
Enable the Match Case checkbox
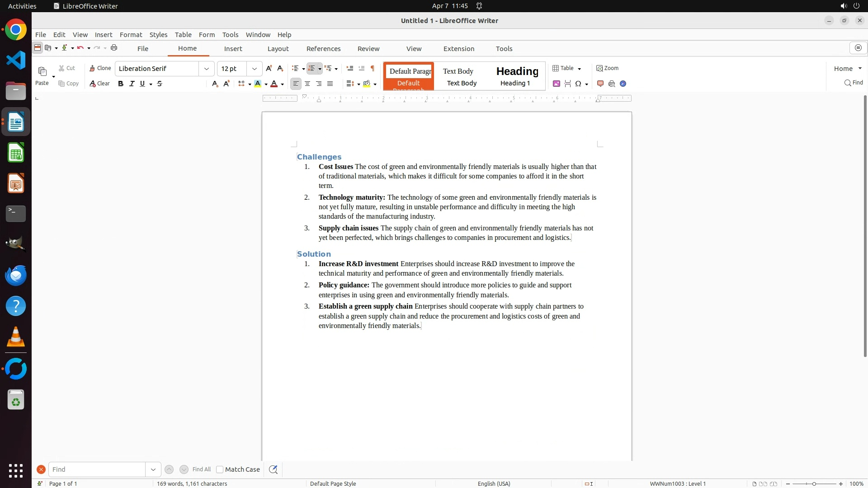[220, 469]
